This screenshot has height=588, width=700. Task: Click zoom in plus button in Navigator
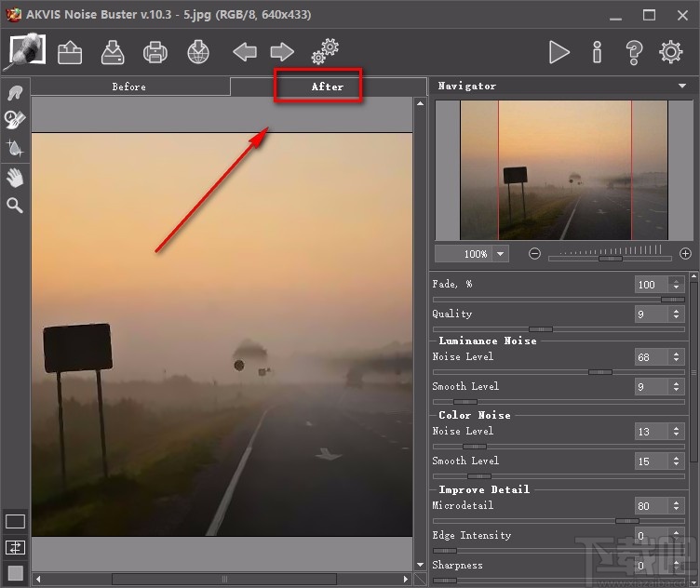pos(685,253)
